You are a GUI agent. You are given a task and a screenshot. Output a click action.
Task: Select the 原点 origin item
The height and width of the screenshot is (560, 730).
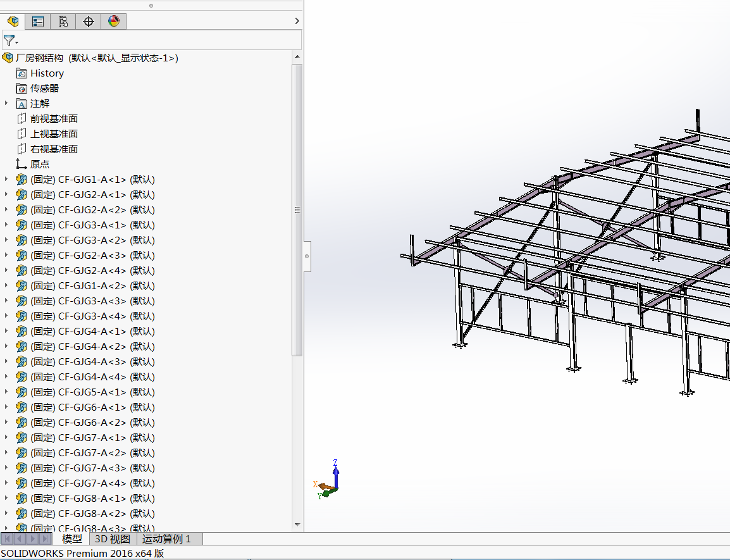(39, 165)
